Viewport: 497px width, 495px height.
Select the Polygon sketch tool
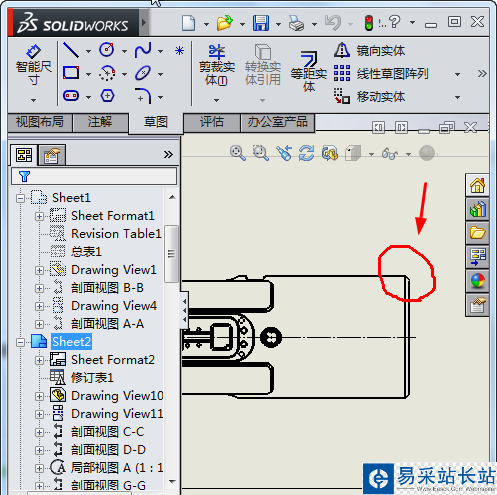pos(107,96)
